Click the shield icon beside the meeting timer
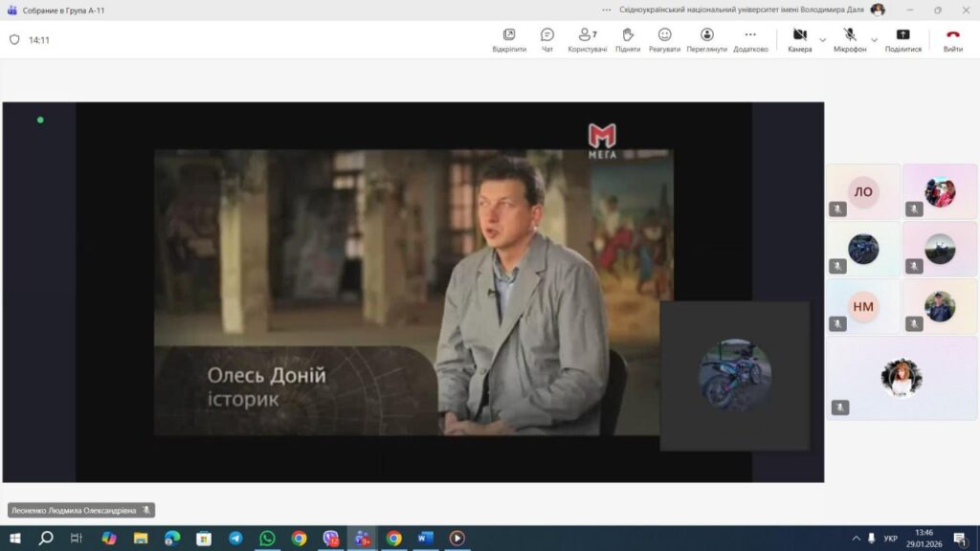This screenshot has width=980, height=551. (14, 40)
